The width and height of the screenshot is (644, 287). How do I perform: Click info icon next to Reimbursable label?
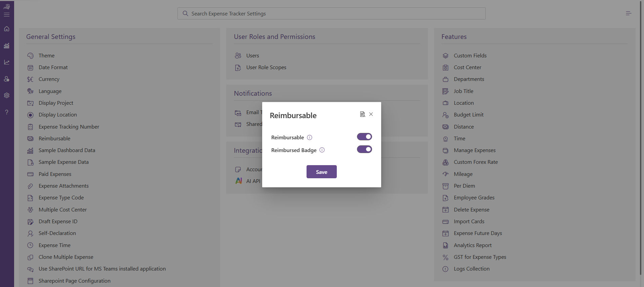pos(310,138)
